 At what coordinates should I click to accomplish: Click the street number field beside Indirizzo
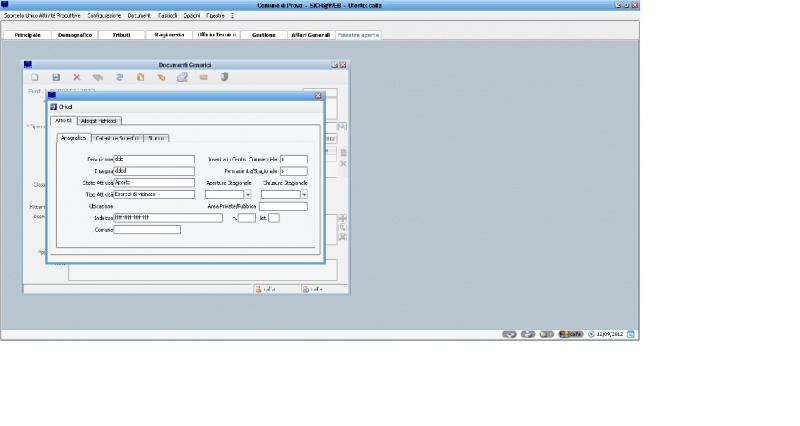(247, 218)
